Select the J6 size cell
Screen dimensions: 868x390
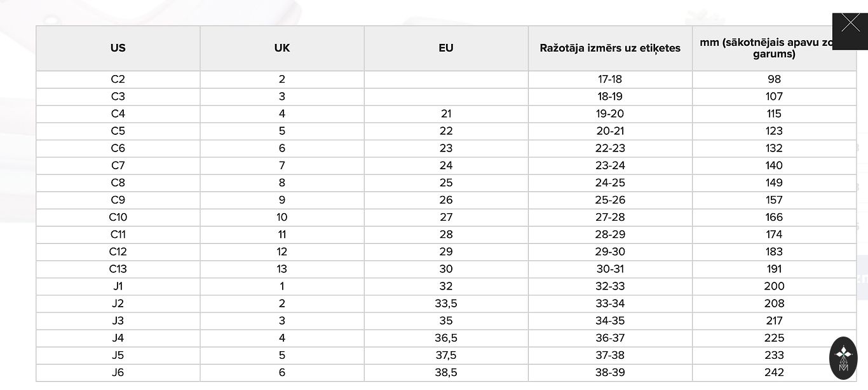(x=118, y=373)
